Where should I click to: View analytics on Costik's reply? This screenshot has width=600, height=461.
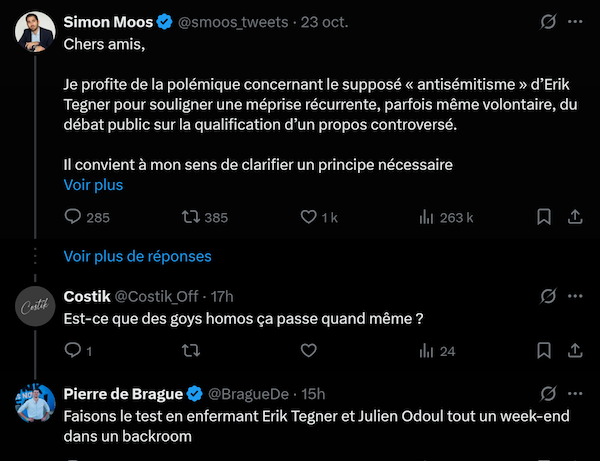point(425,351)
